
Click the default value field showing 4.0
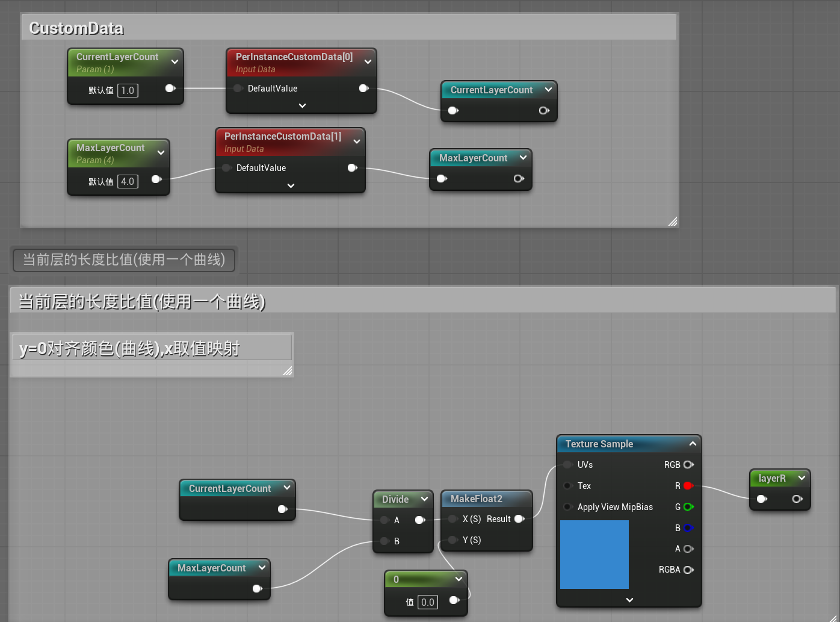[x=128, y=182]
